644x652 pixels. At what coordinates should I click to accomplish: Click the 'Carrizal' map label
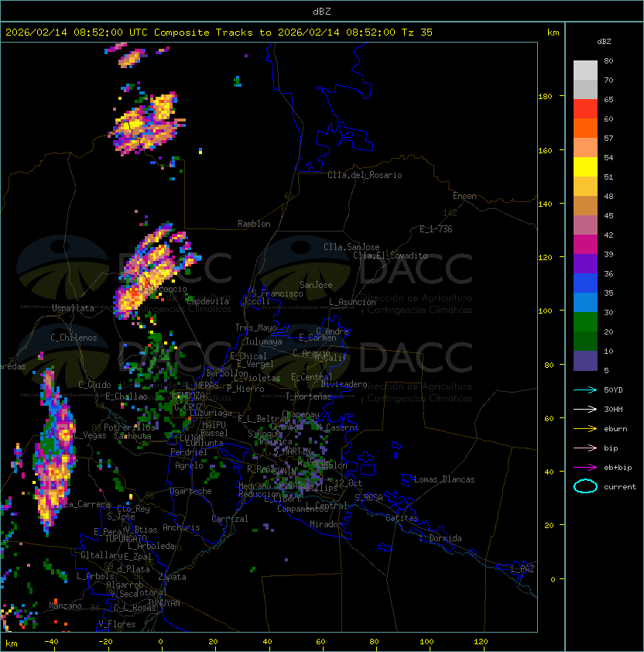[x=230, y=519]
